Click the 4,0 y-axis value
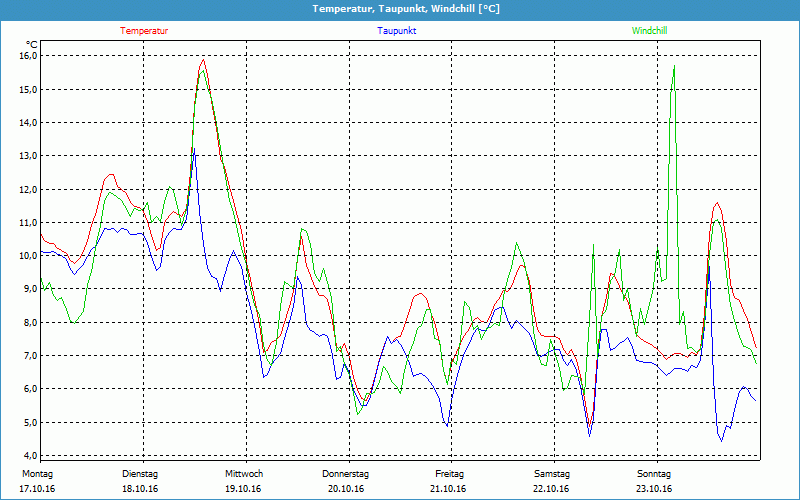 [x=31, y=456]
